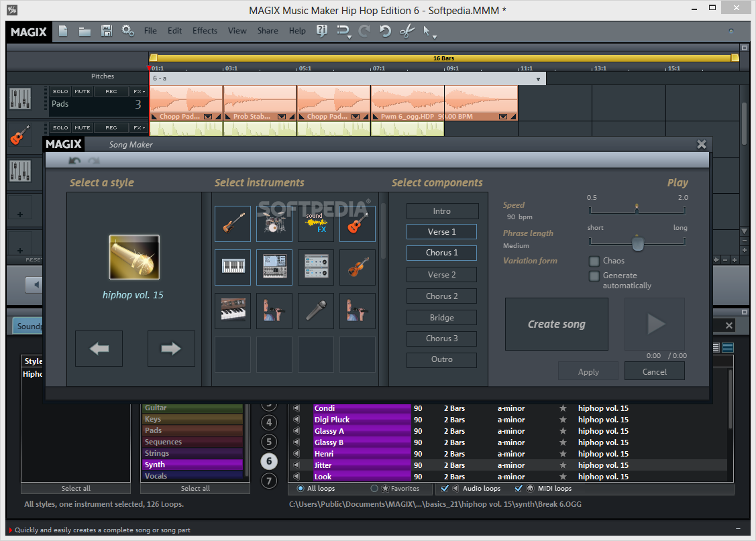Mute the Pads track
Viewport: 756px width, 541px height.
83,92
